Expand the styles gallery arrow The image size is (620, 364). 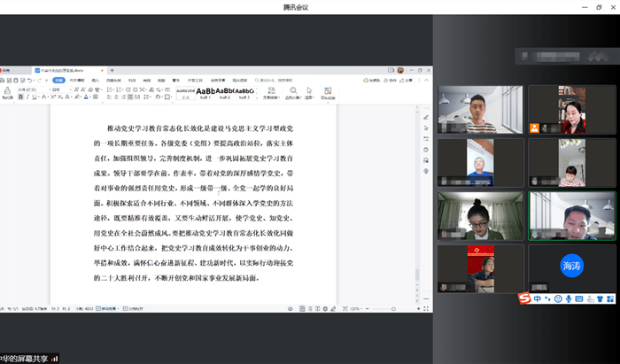(x=257, y=97)
